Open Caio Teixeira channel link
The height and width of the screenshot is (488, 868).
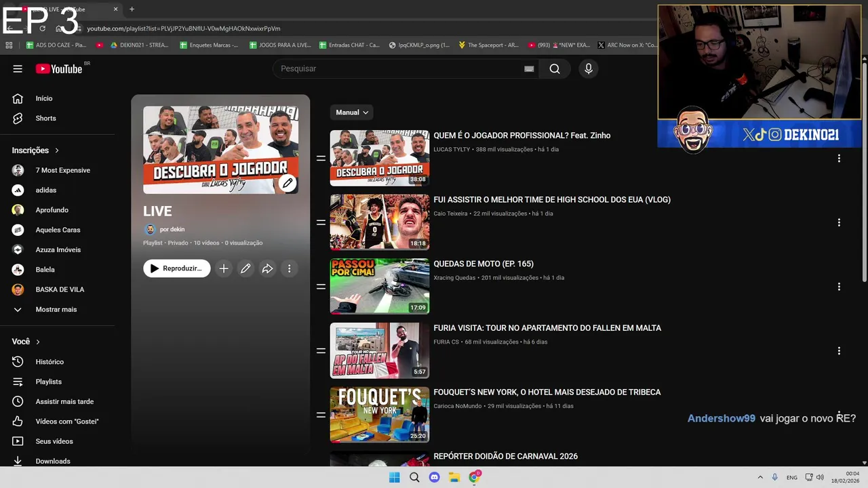(451, 213)
